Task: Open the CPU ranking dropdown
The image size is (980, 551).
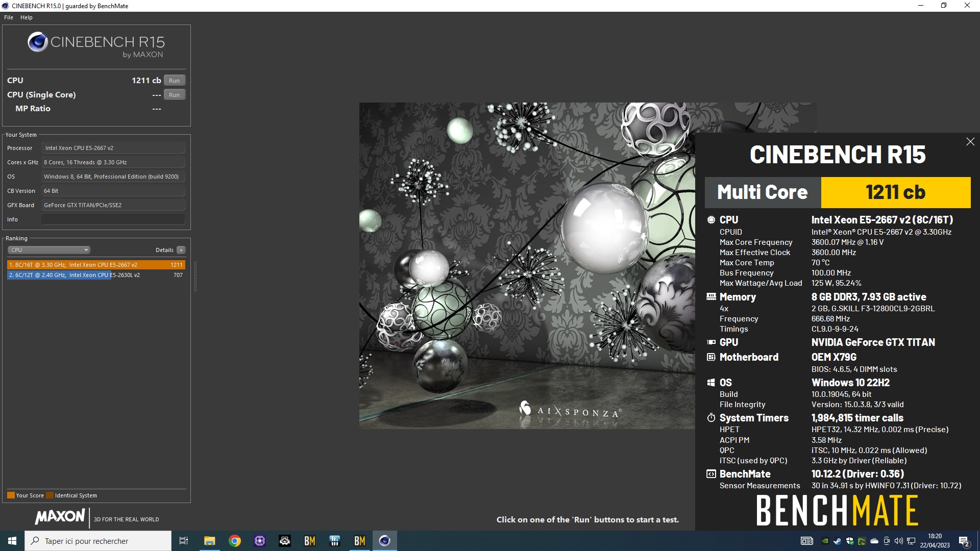Action: coord(49,250)
